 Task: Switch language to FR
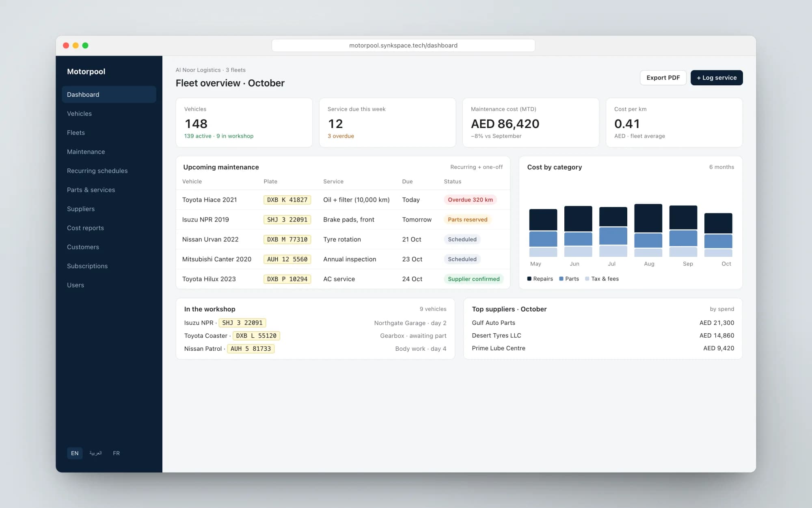117,453
